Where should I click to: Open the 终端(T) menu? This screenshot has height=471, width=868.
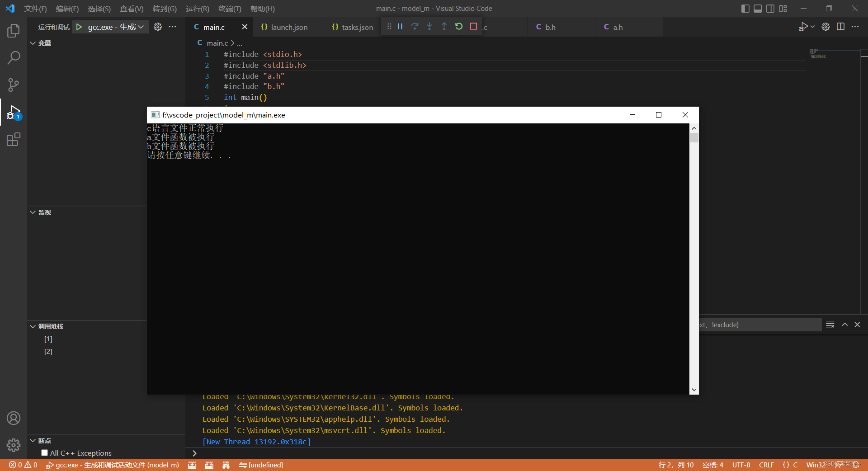point(230,9)
